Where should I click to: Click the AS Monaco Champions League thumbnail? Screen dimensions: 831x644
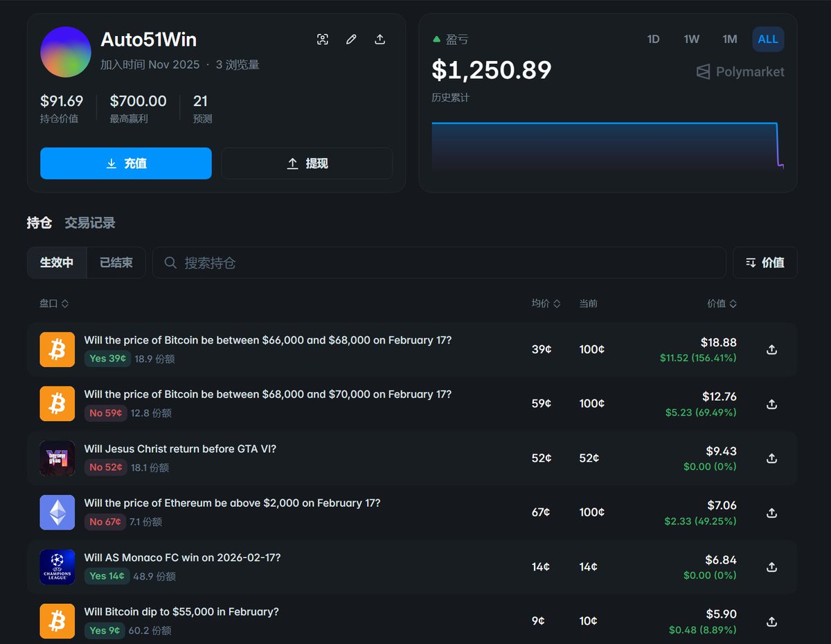point(57,566)
